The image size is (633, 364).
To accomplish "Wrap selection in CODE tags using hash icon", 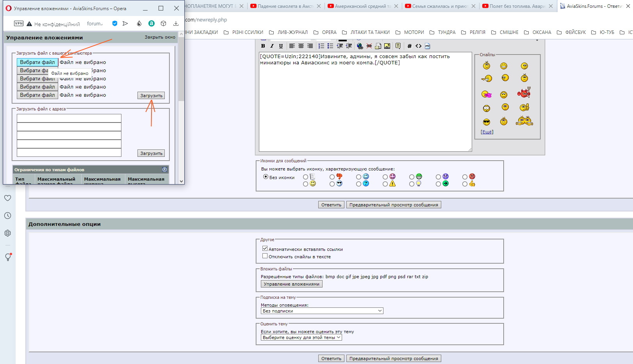I will coord(409,46).
